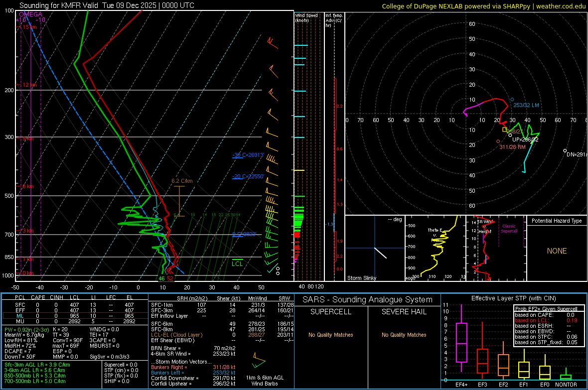Click the 6.2 C/km lapse rate bracket
The height and width of the screenshot is (390, 588).
point(179,201)
